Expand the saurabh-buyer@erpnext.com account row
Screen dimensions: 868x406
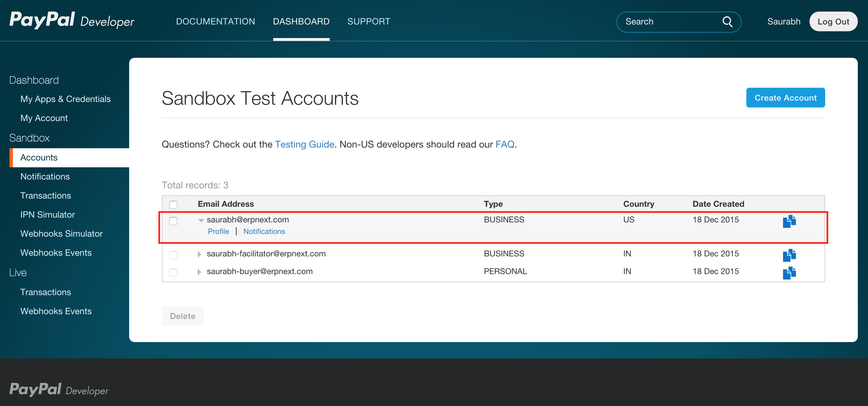(x=199, y=271)
